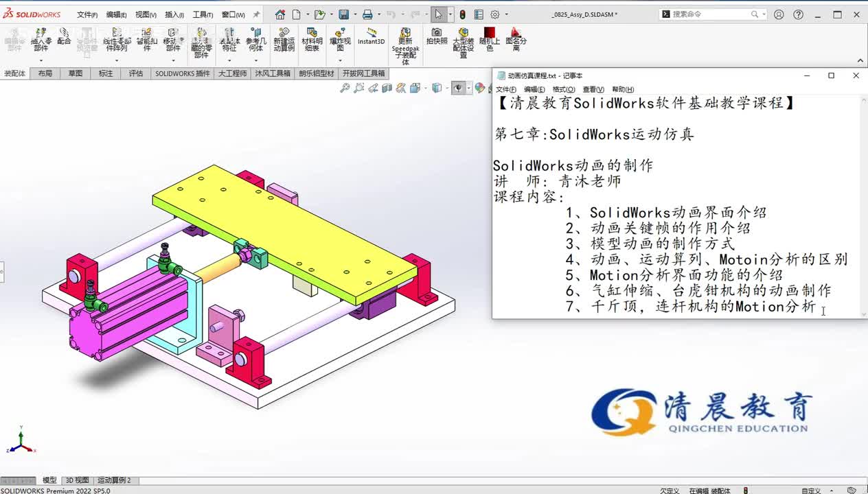Open the 运动算例 2 bottom tab
868x494 pixels.
(x=114, y=480)
